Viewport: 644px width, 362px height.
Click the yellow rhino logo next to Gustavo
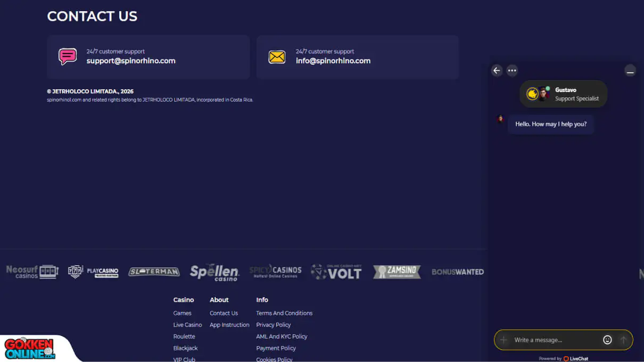532,93
